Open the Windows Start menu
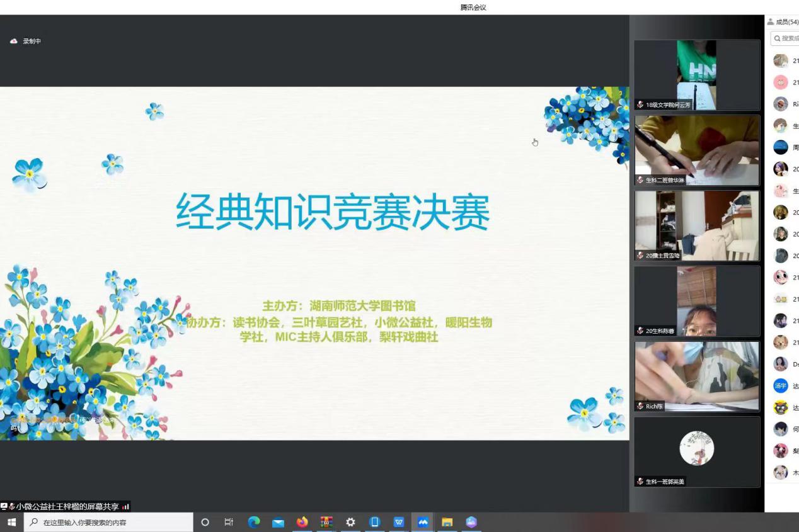The height and width of the screenshot is (532, 799). coord(11,522)
